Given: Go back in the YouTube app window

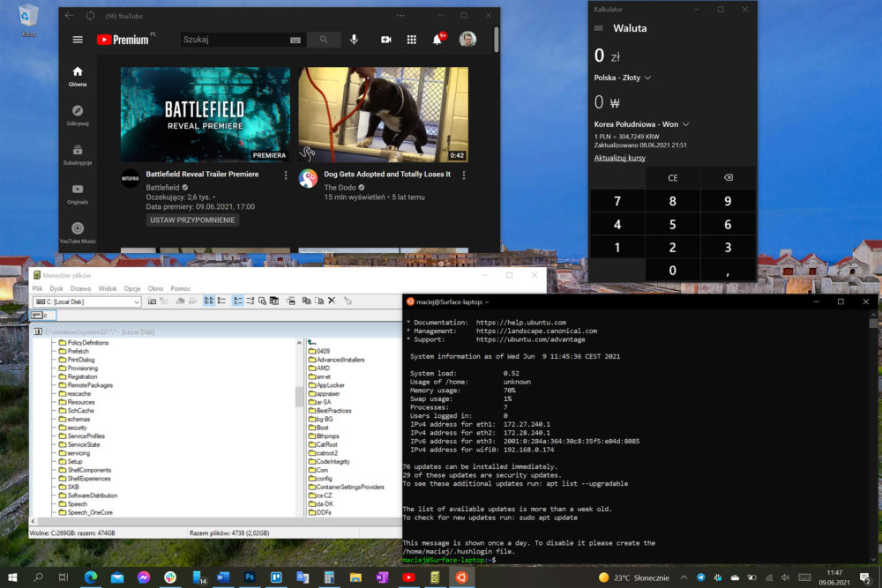Looking at the screenshot, I should point(69,16).
